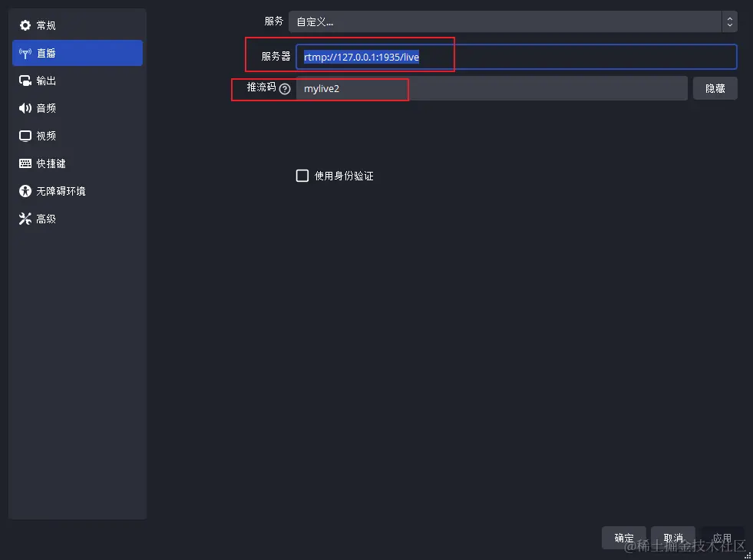The height and width of the screenshot is (560, 753).
Task: Go to the 音频 (Audio) settings page
Action: 78,108
